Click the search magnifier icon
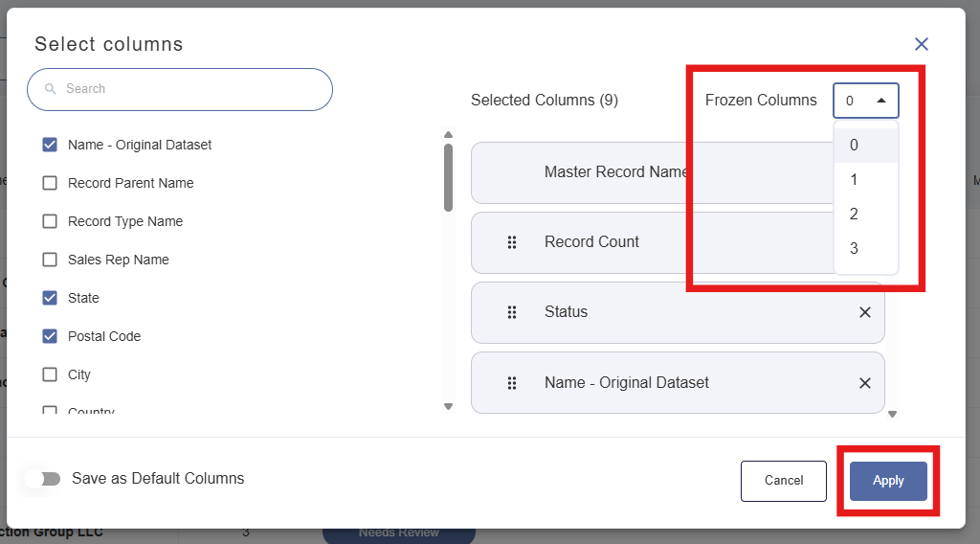The image size is (980, 544). [x=51, y=89]
